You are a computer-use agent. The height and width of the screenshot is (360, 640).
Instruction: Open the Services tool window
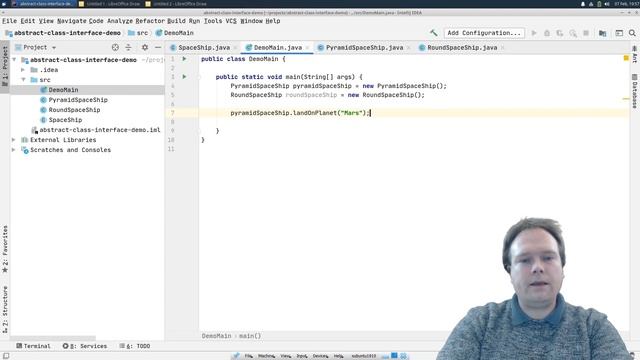point(84,346)
